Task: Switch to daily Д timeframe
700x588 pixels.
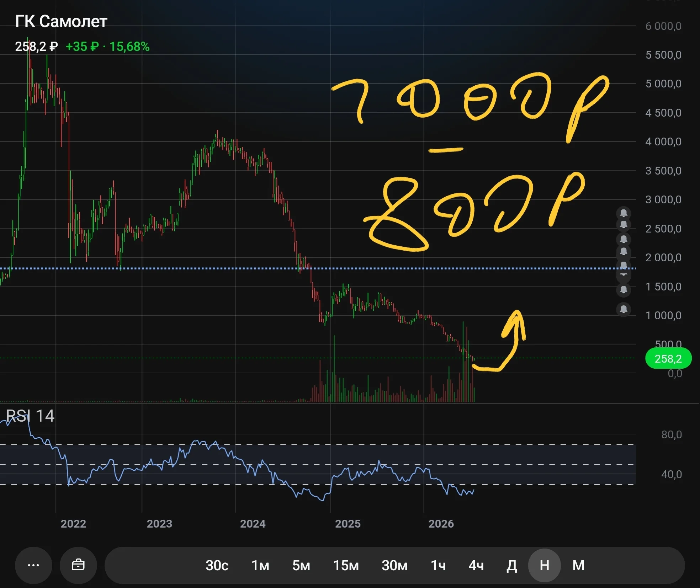Action: [x=511, y=565]
